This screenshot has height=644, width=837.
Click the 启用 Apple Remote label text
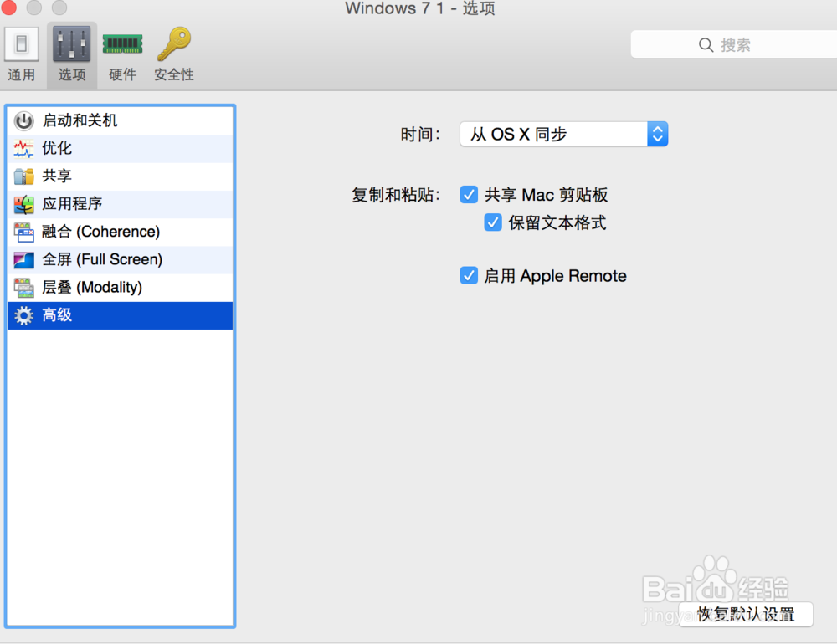tap(555, 276)
